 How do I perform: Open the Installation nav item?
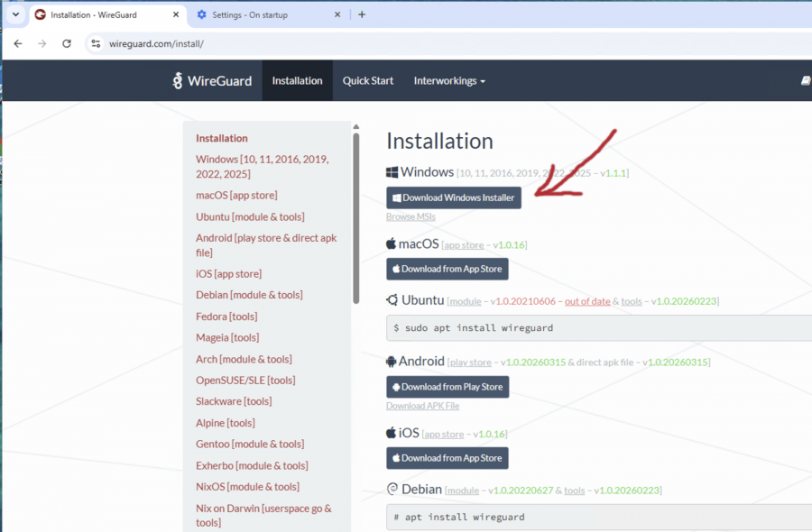tap(297, 81)
